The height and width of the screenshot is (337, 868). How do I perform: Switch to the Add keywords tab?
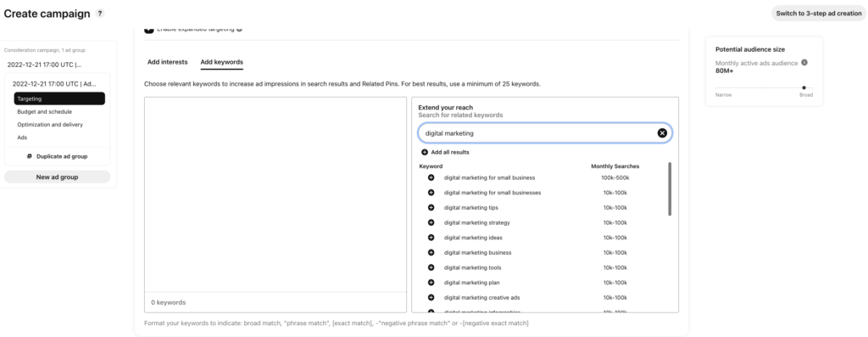221,62
